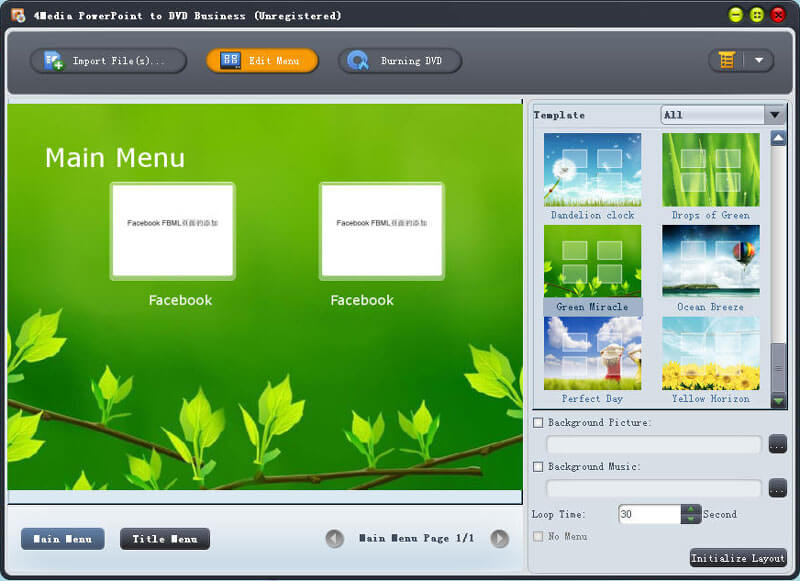The width and height of the screenshot is (800, 581).
Task: Browse for a background picture file
Action: click(777, 444)
